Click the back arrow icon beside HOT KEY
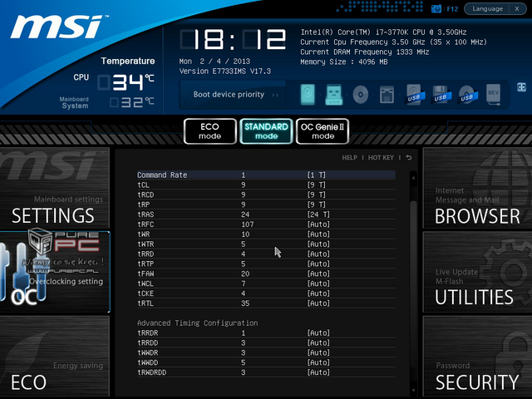 click(x=409, y=158)
